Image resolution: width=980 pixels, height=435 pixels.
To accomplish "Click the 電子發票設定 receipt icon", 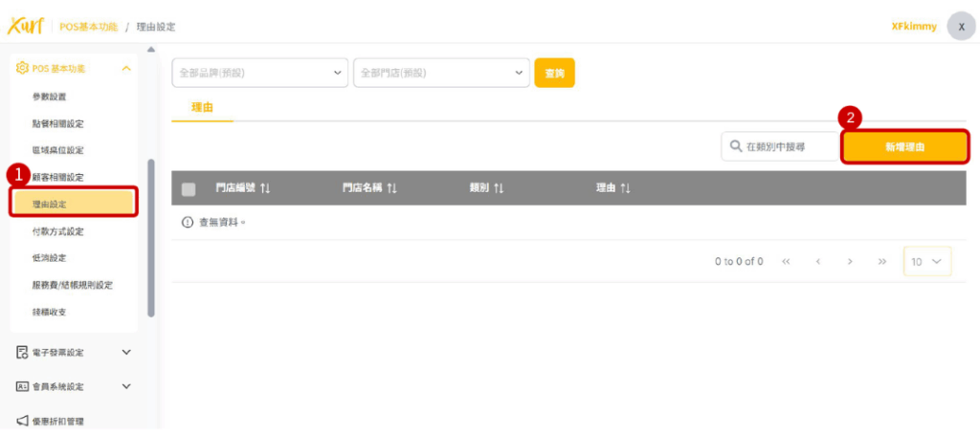I will [22, 353].
